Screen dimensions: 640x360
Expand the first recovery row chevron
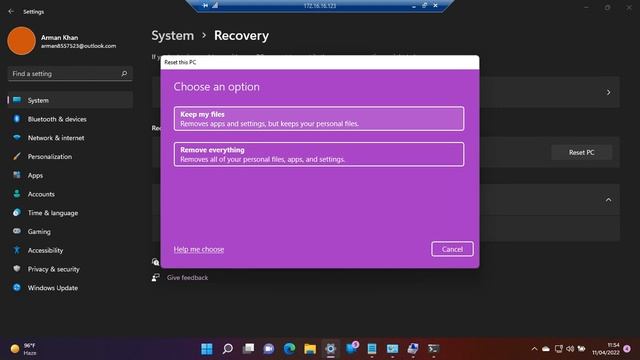click(608, 93)
